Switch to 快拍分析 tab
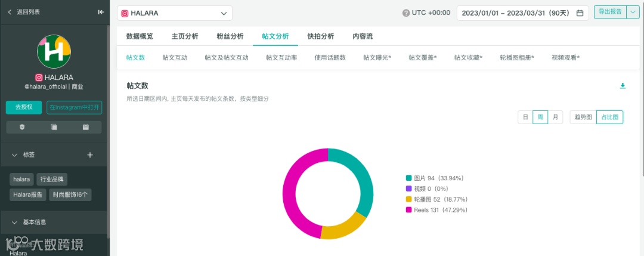 (321, 36)
